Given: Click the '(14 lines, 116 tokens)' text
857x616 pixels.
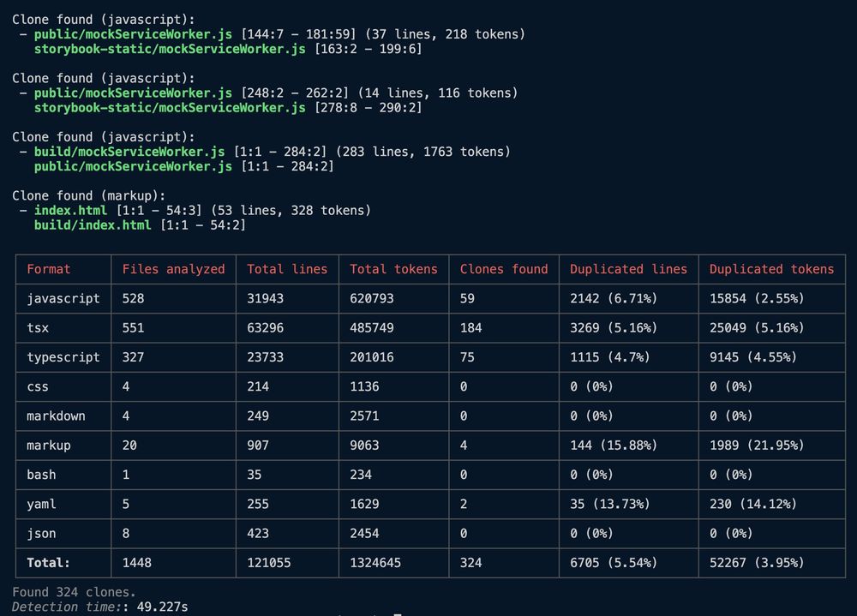Looking at the screenshot, I should click(x=438, y=93).
